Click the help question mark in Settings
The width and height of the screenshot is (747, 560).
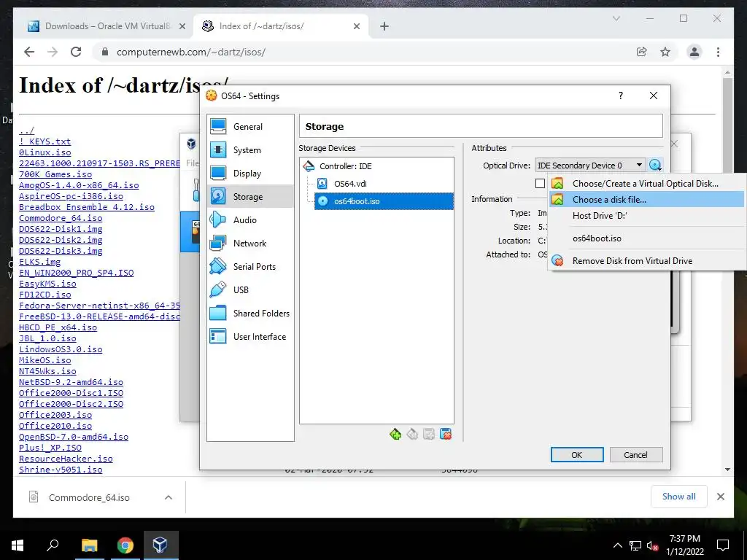[x=620, y=96]
